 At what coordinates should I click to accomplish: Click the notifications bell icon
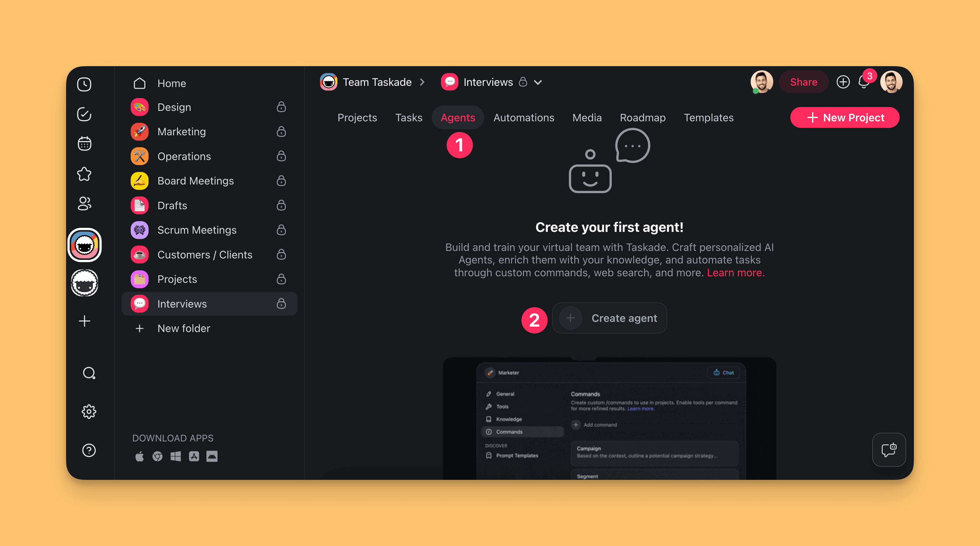(863, 83)
